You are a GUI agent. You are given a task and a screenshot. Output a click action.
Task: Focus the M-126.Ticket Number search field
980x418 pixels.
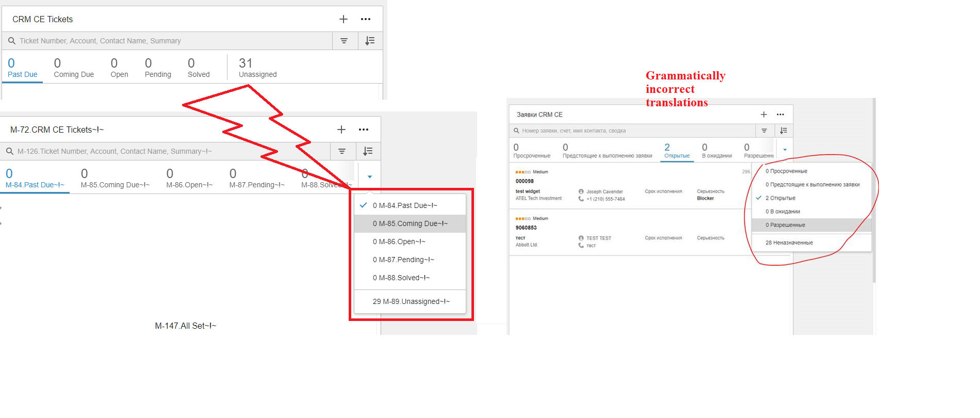166,151
